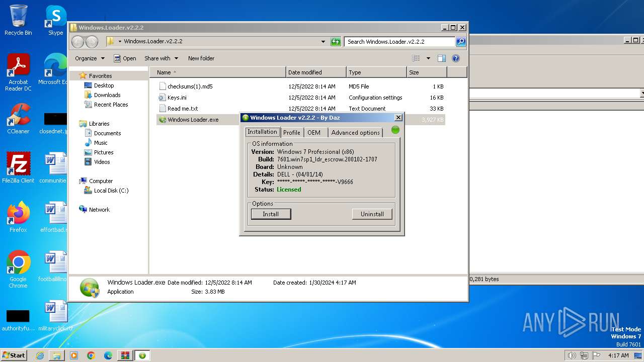Viewport: 644px width, 362px height.
Task: Click the green status indicator in Windows Loader
Action: 395,130
